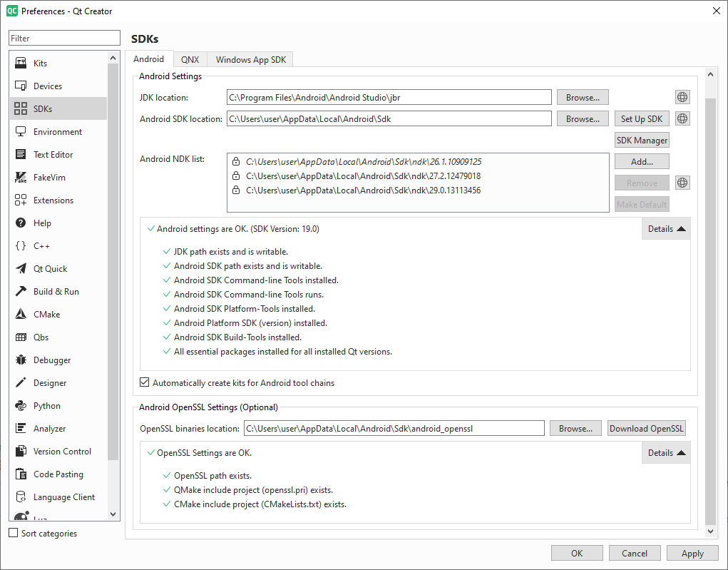Collapse Android settings Details section

click(666, 228)
